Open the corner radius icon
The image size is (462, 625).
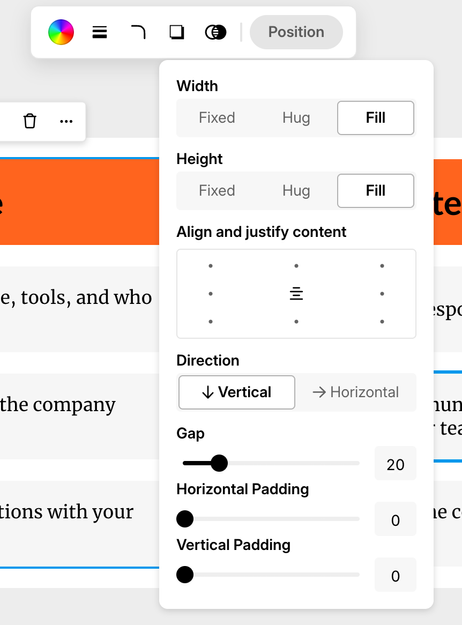pos(138,32)
